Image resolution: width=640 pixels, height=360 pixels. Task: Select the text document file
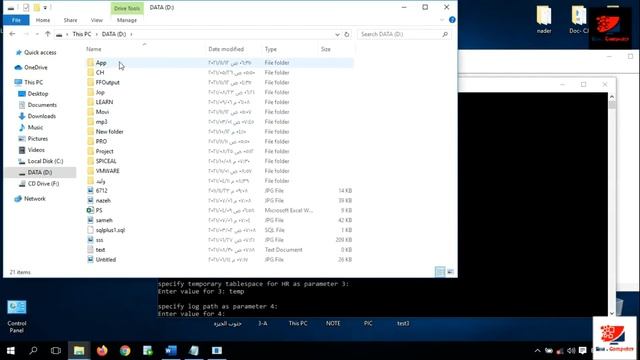click(x=100, y=250)
